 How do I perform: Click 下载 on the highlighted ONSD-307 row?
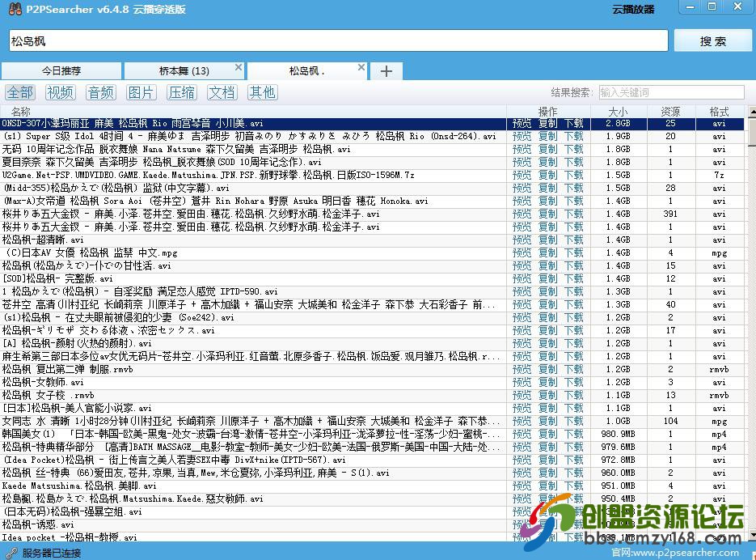(574, 124)
